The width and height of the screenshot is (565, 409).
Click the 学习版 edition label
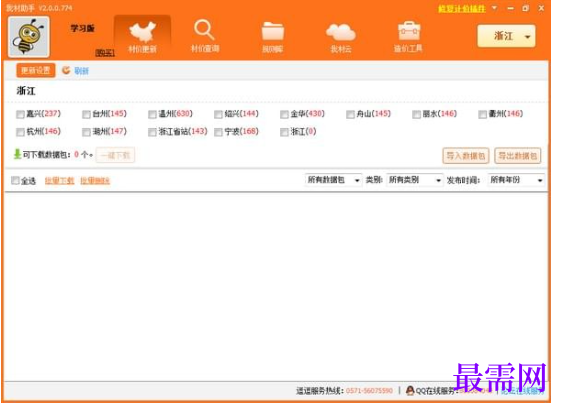(83, 28)
